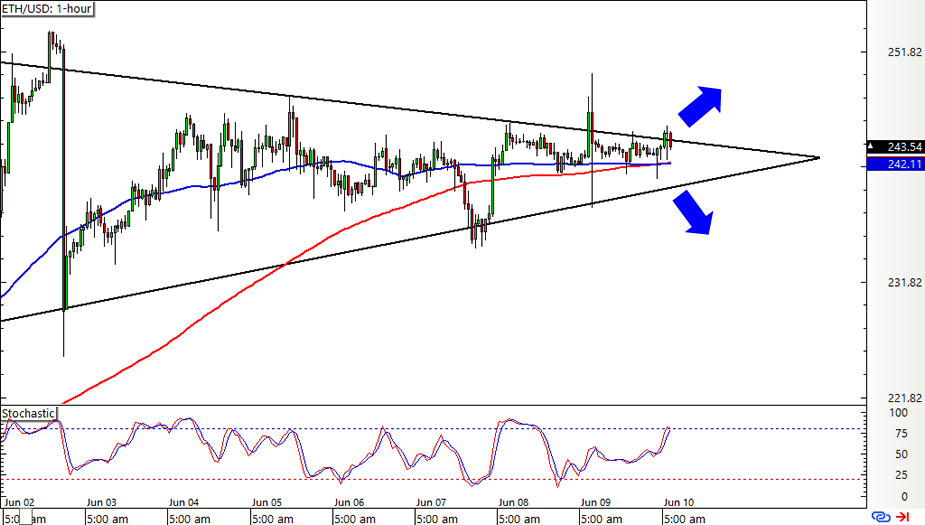The width and height of the screenshot is (925, 525).
Task: Click the 243.54 current price tag
Action: coord(896,146)
